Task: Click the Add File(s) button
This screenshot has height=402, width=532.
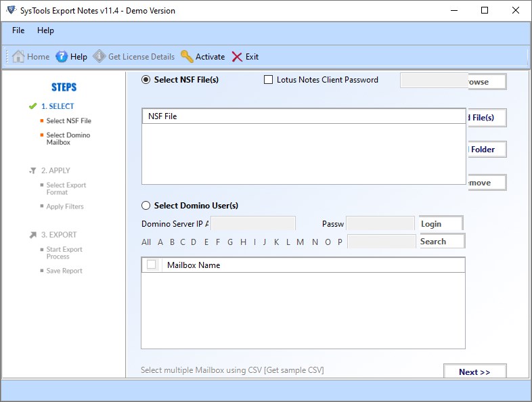Action: [x=487, y=118]
